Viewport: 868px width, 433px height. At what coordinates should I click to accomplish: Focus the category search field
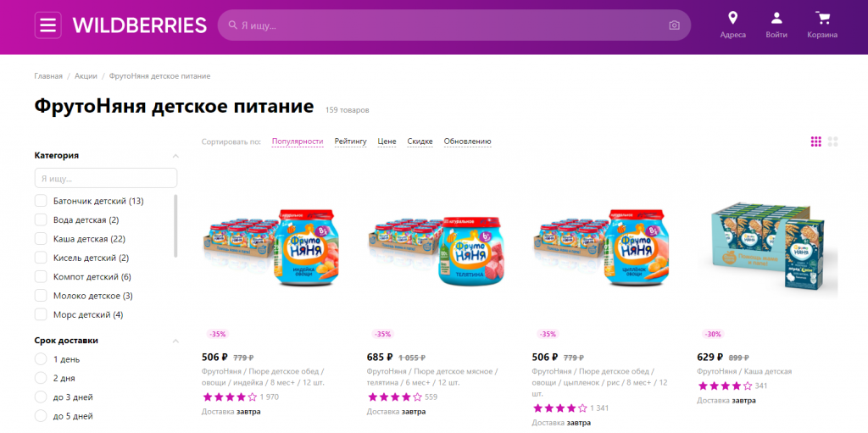(106, 178)
